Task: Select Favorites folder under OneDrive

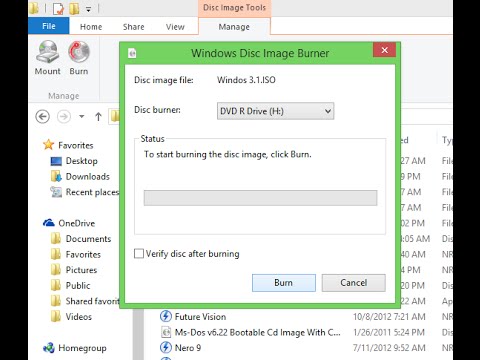Action: coord(76,254)
